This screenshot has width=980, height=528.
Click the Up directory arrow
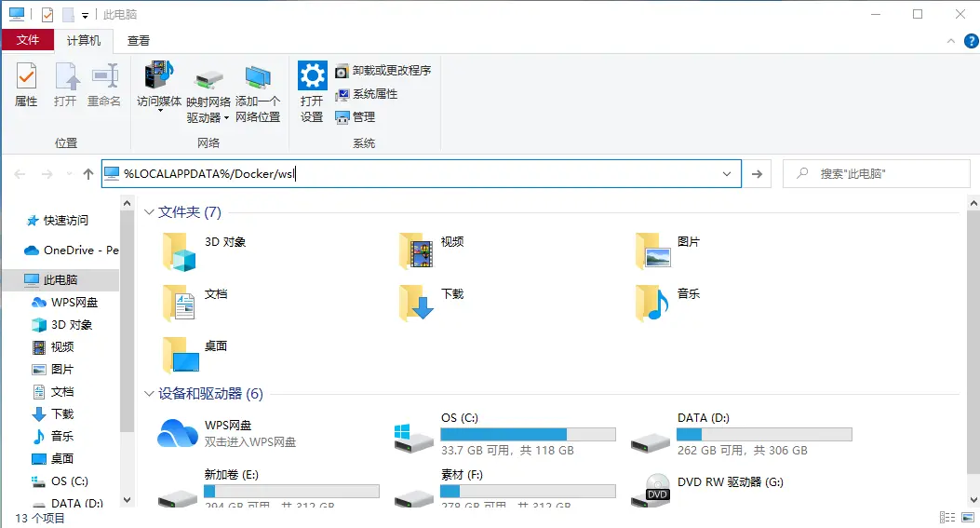click(x=88, y=174)
